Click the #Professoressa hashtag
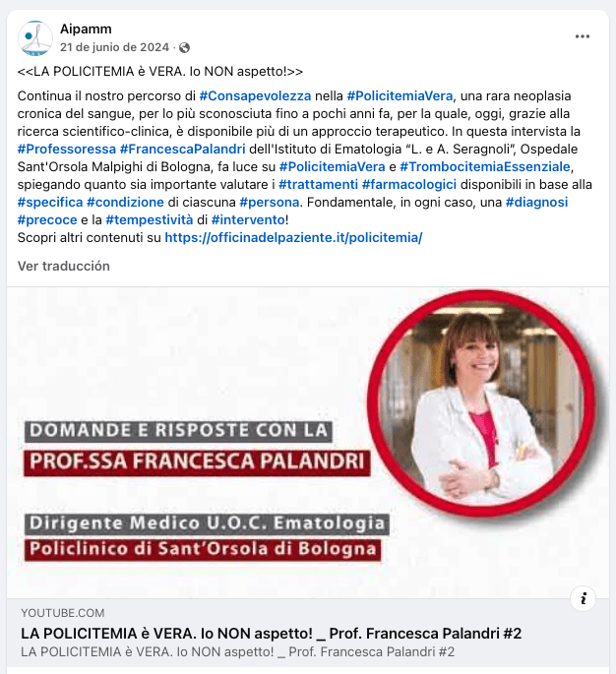Image resolution: width=616 pixels, height=674 pixels. click(67, 150)
